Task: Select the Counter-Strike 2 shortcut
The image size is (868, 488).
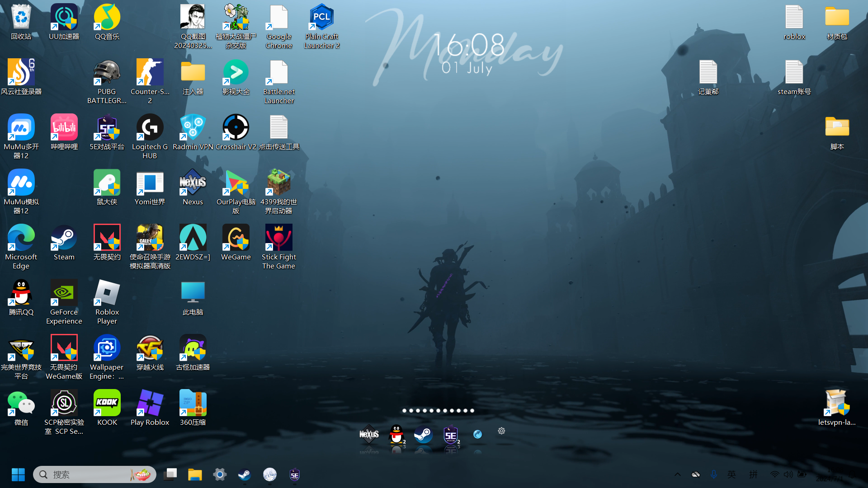Action: pyautogui.click(x=150, y=82)
